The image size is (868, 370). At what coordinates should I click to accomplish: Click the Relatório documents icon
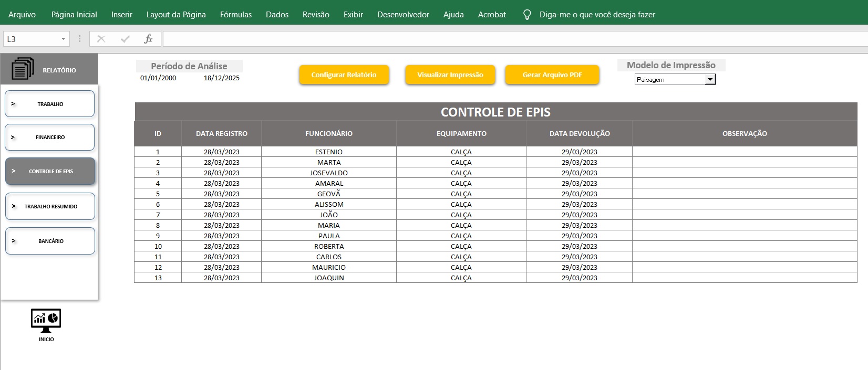point(23,69)
